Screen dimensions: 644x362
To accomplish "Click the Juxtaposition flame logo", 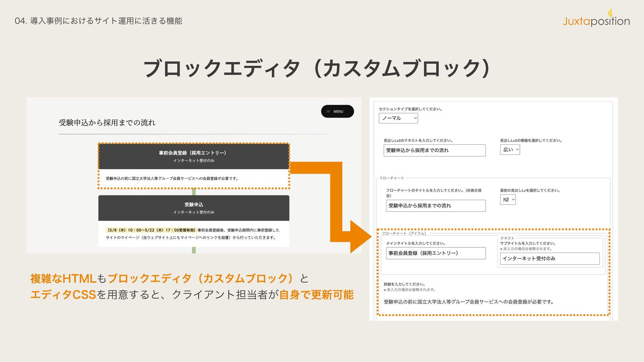I will tap(610, 13).
